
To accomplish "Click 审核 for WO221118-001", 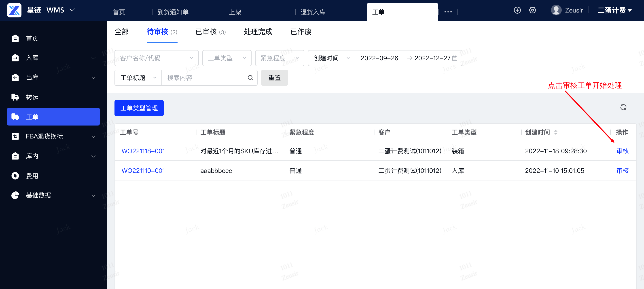I will 623,151.
